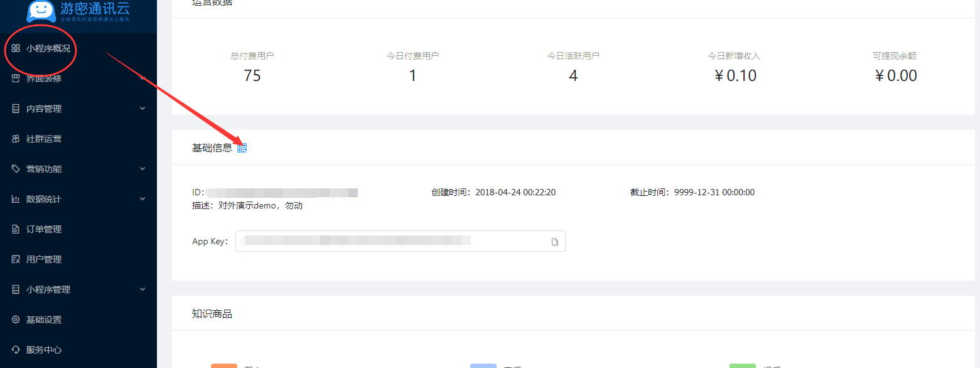980x368 pixels.
Task: Click inside the App Key field
Action: pyautogui.click(x=389, y=241)
